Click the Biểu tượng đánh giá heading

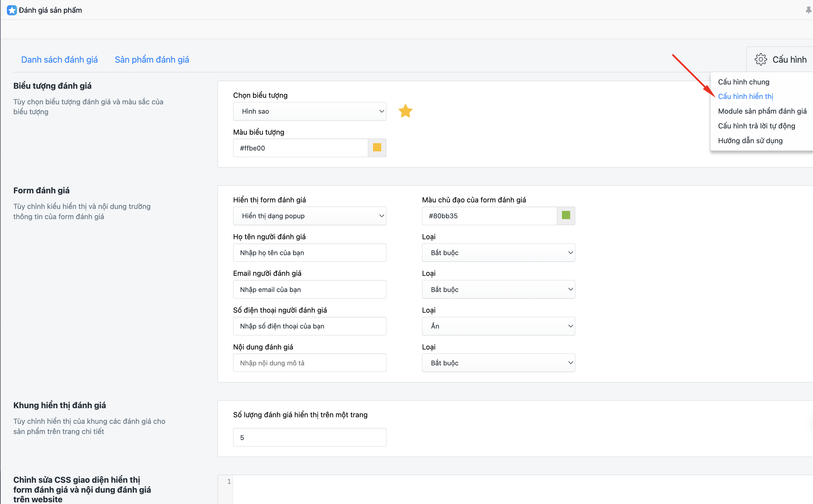pyautogui.click(x=52, y=86)
